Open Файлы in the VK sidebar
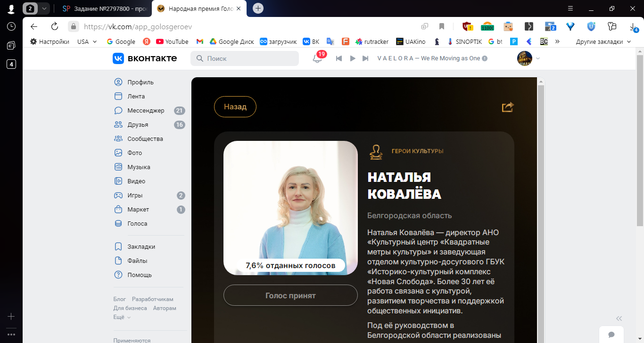644x343 pixels. coord(137,261)
